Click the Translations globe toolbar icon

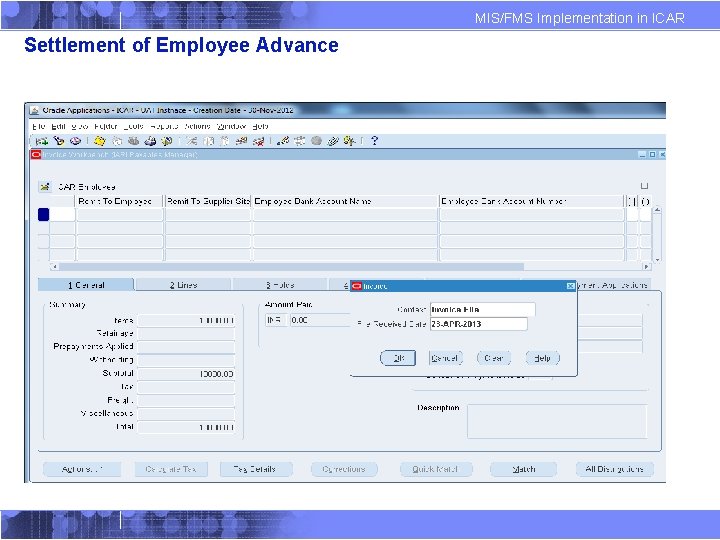[x=316, y=141]
